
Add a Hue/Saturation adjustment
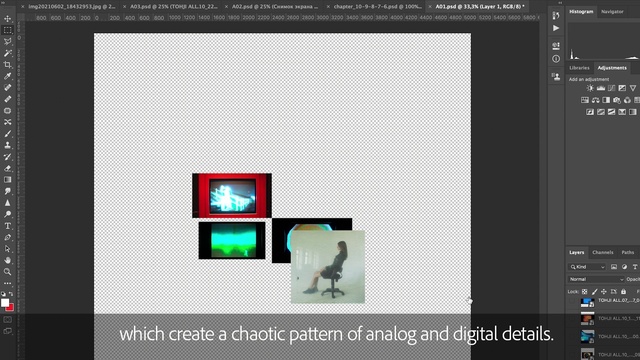pyautogui.click(x=585, y=100)
